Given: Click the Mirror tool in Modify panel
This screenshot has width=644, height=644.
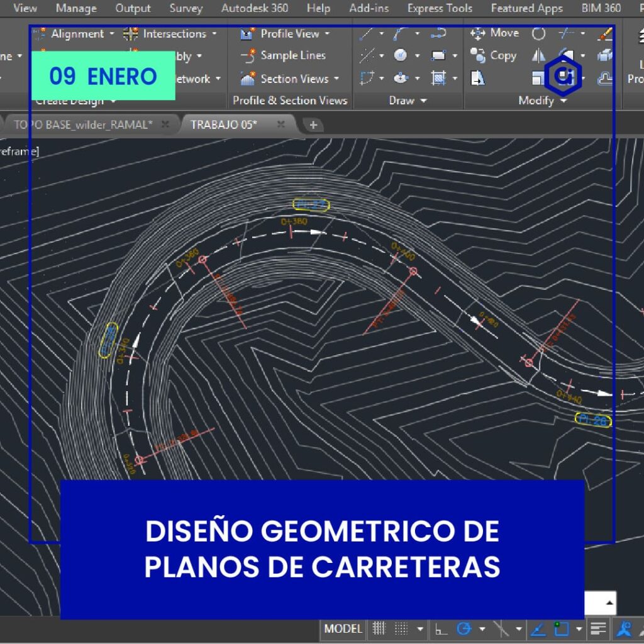Looking at the screenshot, I should 539,56.
